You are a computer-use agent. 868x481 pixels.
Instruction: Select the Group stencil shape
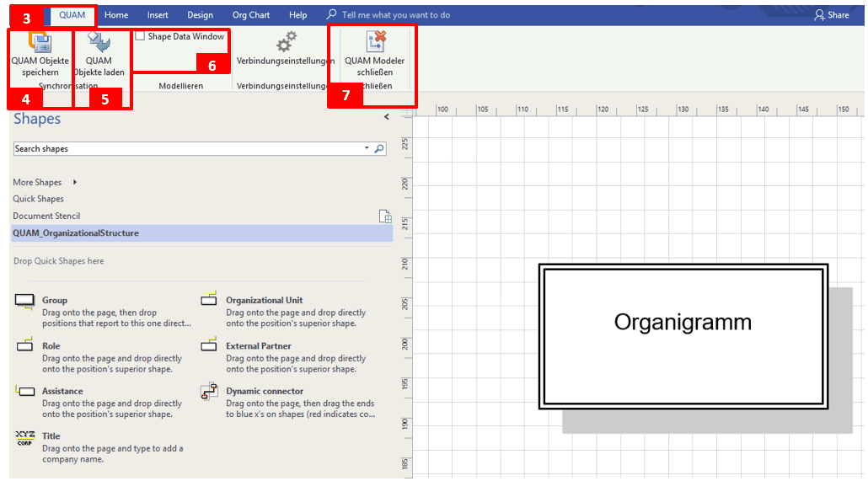click(25, 301)
